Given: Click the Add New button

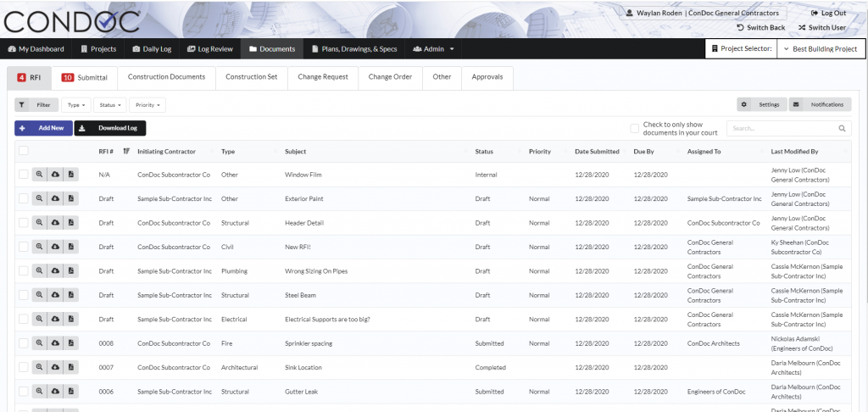Looking at the screenshot, I should pos(44,128).
